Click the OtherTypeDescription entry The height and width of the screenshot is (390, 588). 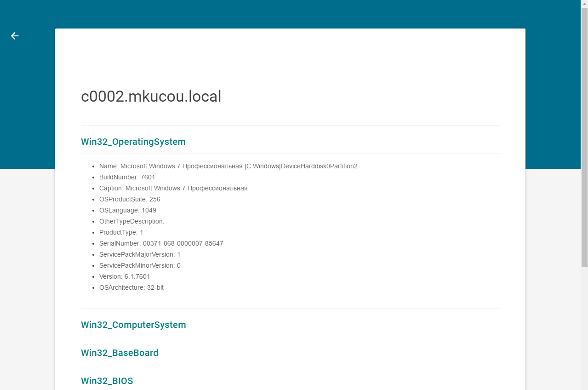click(x=131, y=221)
